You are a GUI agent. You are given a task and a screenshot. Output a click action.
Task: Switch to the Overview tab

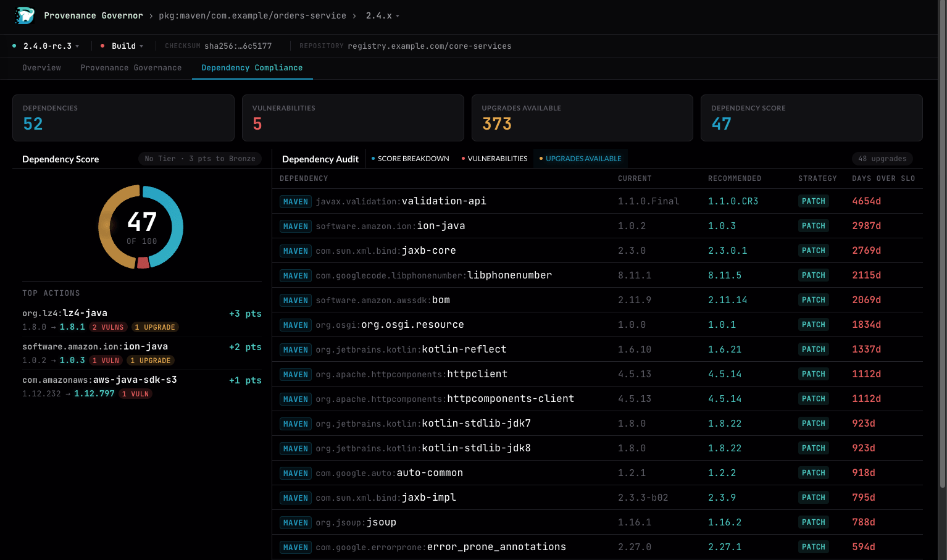click(41, 68)
